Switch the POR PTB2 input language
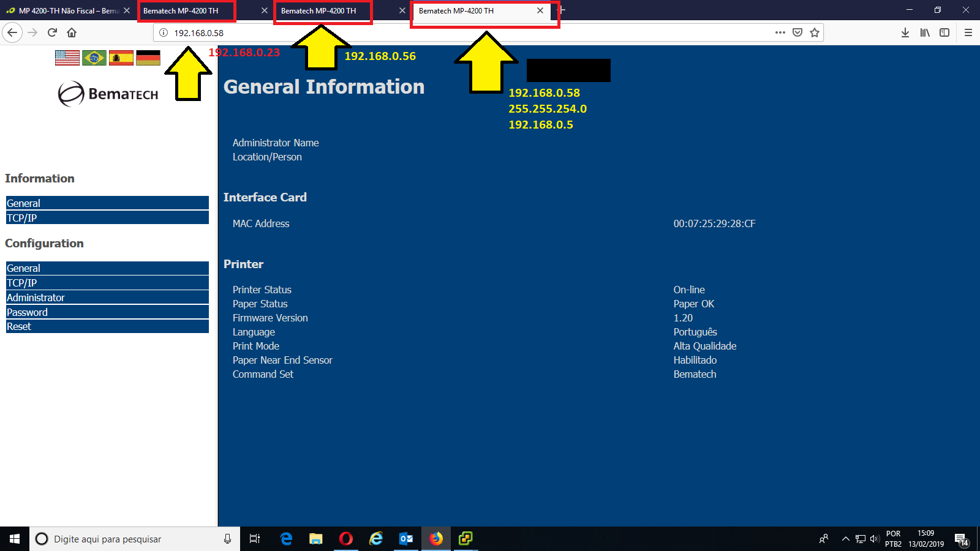This screenshot has width=980, height=551. (x=893, y=539)
